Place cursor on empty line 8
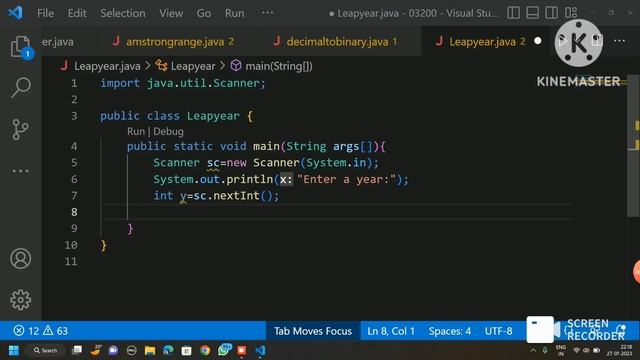The height and width of the screenshot is (360, 640). (x=337, y=212)
